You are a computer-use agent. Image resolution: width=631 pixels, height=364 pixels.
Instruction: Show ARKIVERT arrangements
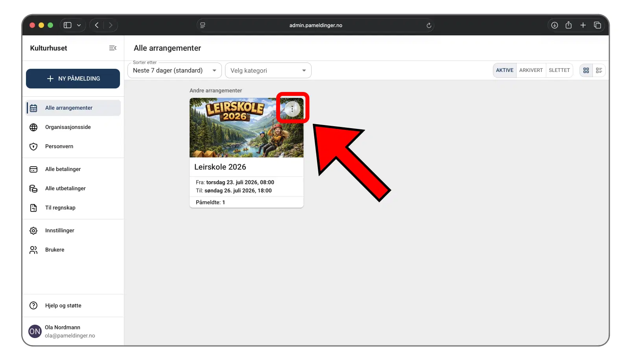click(531, 70)
